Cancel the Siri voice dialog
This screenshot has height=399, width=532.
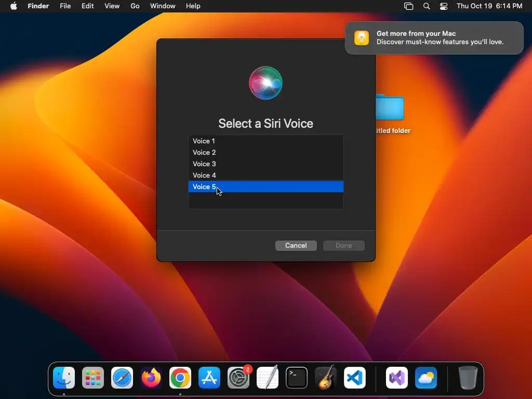coord(296,245)
